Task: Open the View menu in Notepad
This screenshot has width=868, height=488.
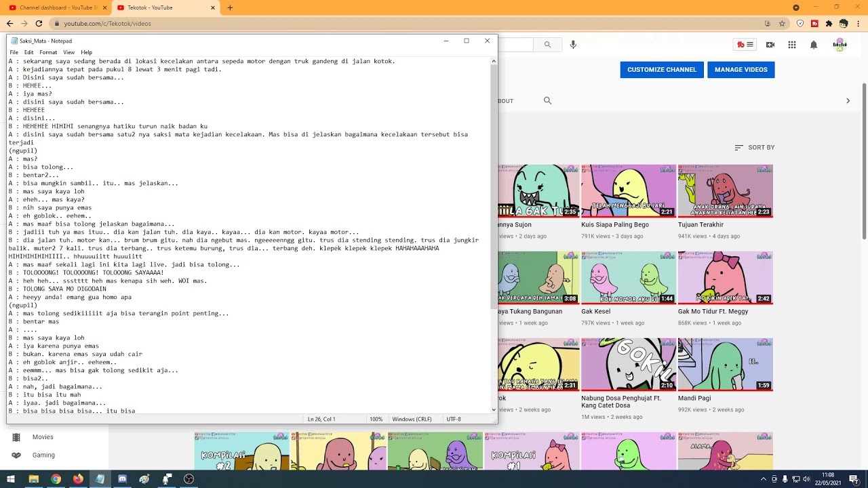Action: click(x=68, y=52)
